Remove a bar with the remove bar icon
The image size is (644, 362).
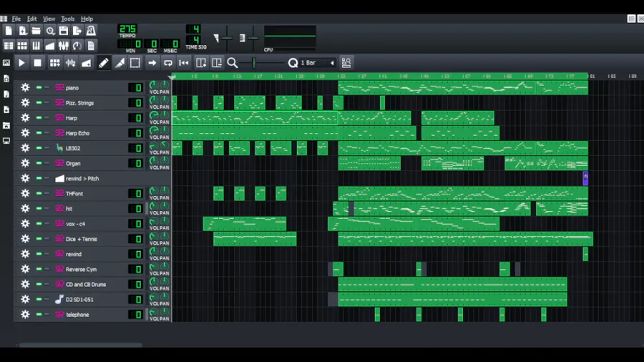(x=216, y=63)
